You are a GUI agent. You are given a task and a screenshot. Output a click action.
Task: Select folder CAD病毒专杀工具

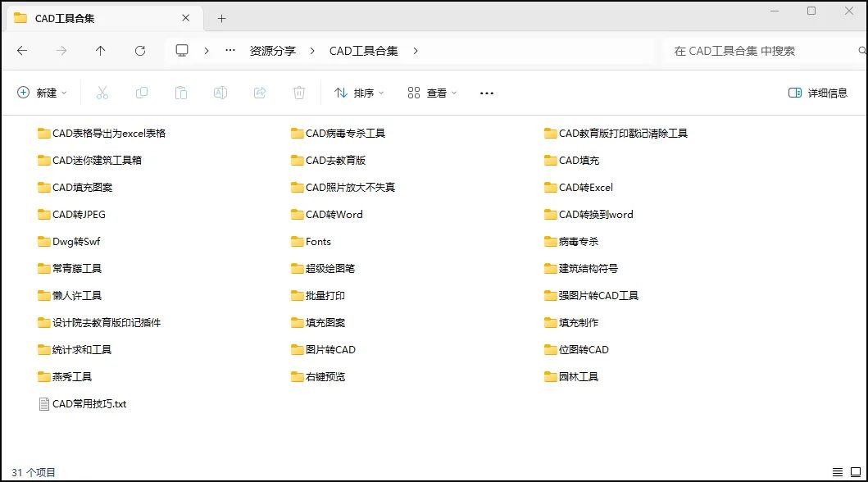(x=339, y=134)
